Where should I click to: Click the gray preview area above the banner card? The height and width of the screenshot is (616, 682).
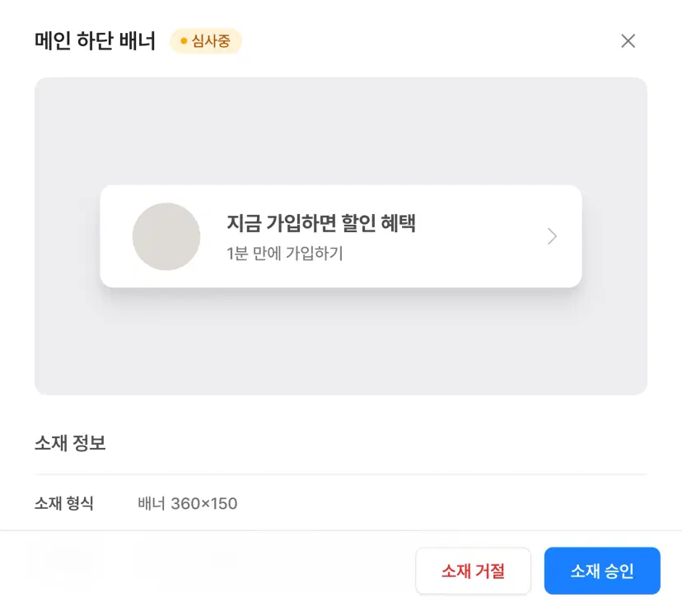[341, 132]
